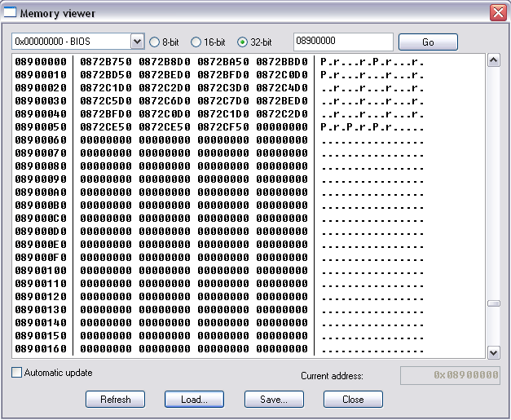Click the Load... button
Screen dimensions: 511x420
point(194,400)
